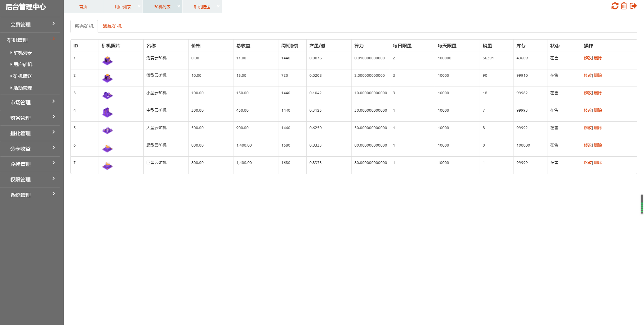The image size is (644, 325).
Task: Click the green vertical scrollbar handle
Action: [642, 204]
